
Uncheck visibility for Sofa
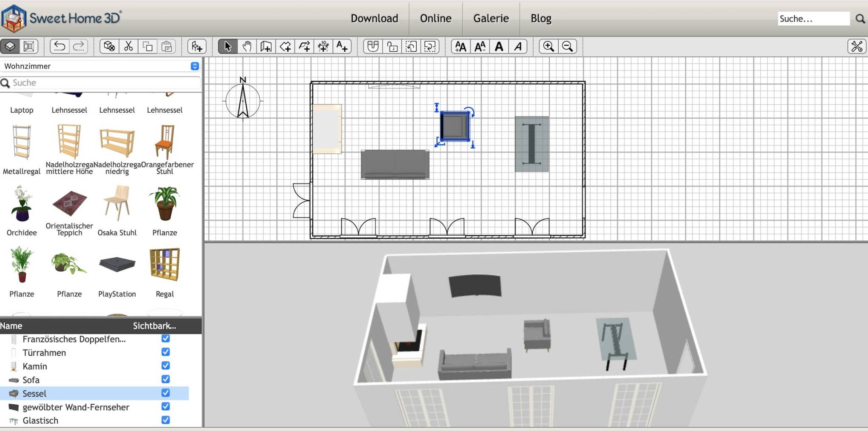coord(166,379)
